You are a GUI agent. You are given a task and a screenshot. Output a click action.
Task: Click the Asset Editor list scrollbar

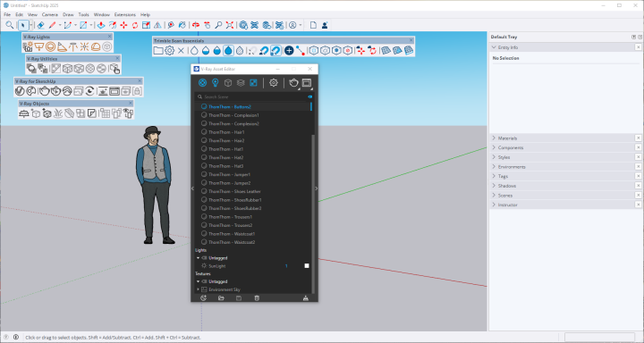tap(313, 213)
